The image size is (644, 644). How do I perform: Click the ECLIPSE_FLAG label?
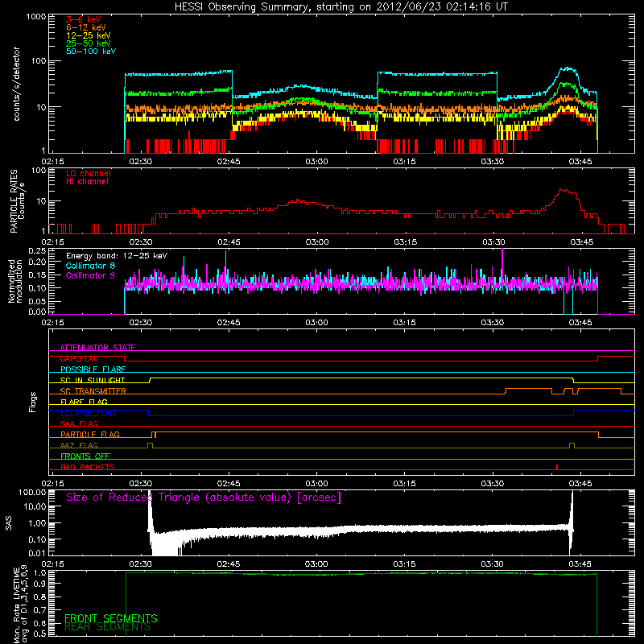[88, 413]
